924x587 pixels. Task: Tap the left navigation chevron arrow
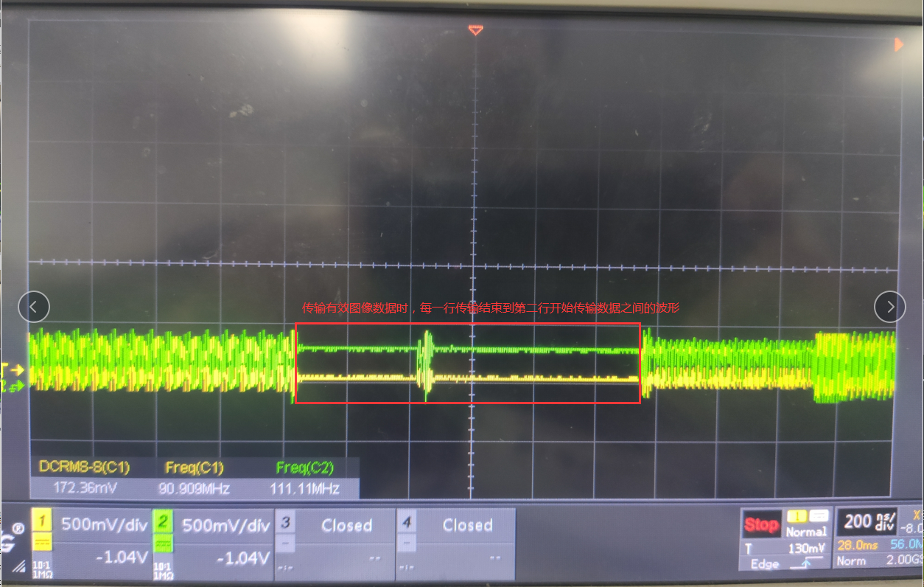pyautogui.click(x=34, y=307)
